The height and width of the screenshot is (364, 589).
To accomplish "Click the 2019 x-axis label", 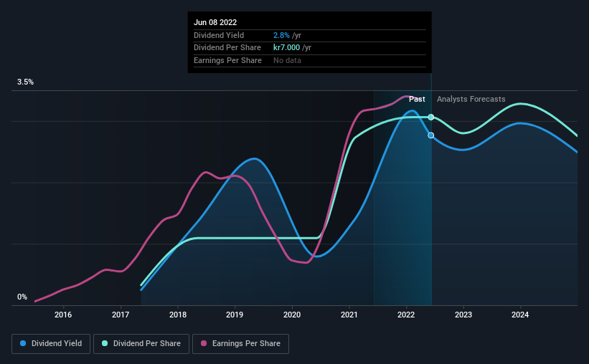I will point(235,315).
